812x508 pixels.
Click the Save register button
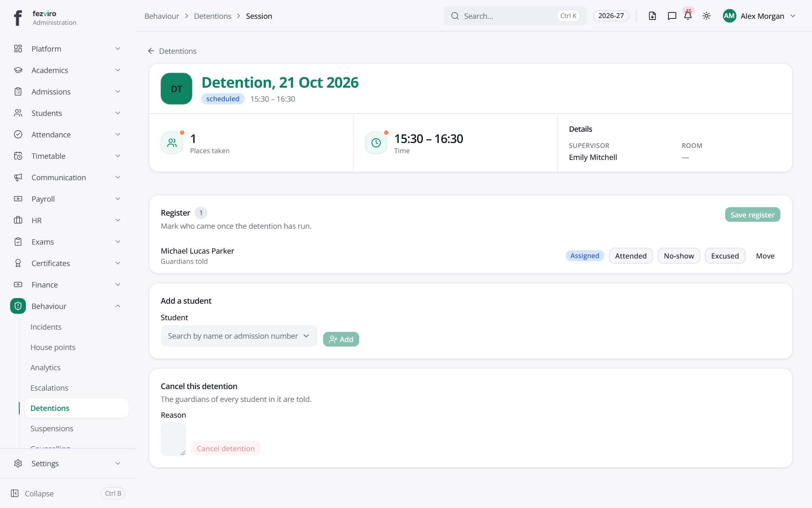752,214
